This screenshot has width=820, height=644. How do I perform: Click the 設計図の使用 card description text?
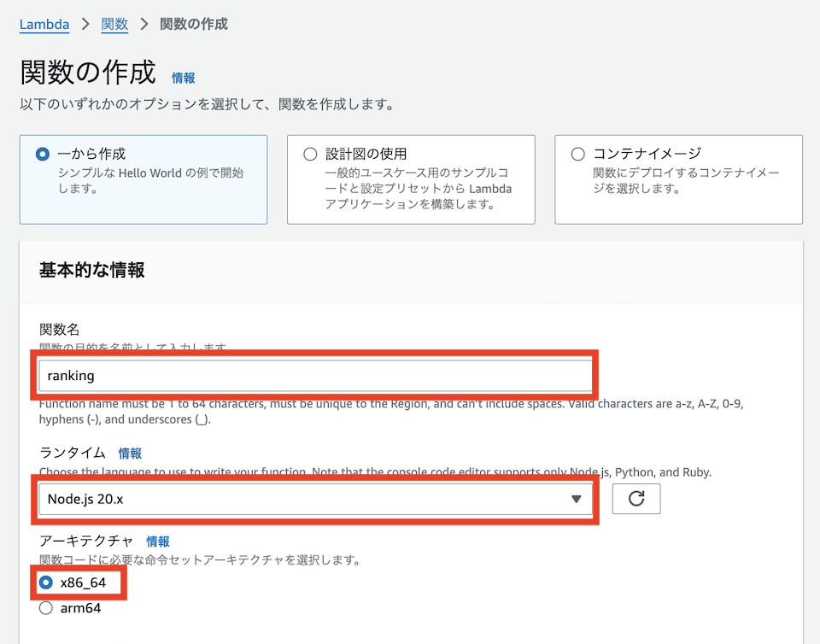click(419, 189)
